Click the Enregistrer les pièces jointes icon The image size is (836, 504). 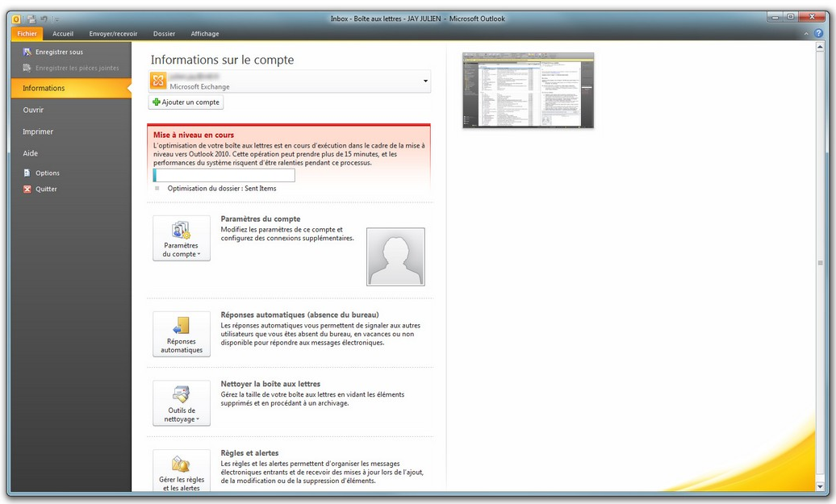(27, 68)
